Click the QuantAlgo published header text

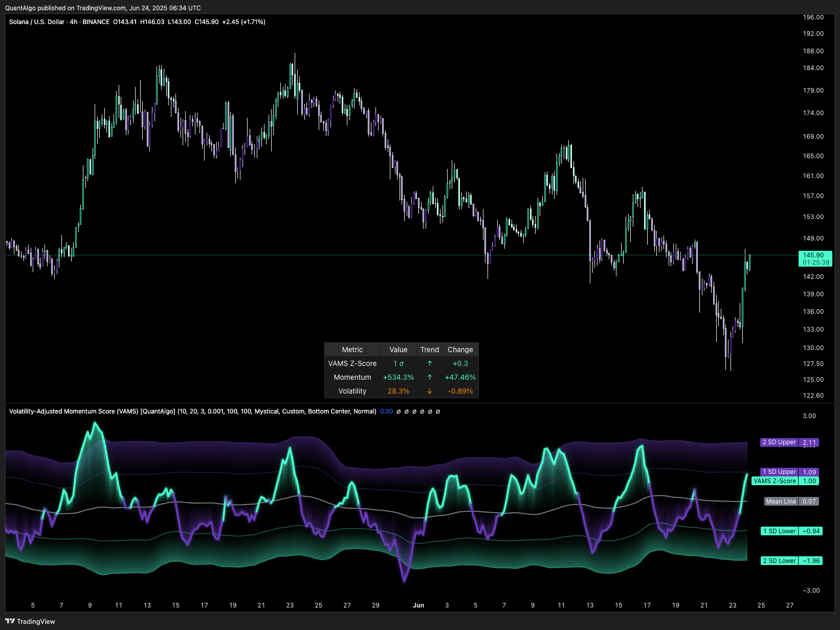point(103,8)
